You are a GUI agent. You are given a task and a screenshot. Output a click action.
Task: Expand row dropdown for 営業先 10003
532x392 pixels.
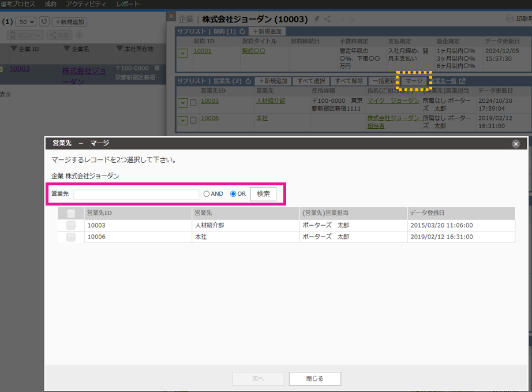click(x=183, y=103)
